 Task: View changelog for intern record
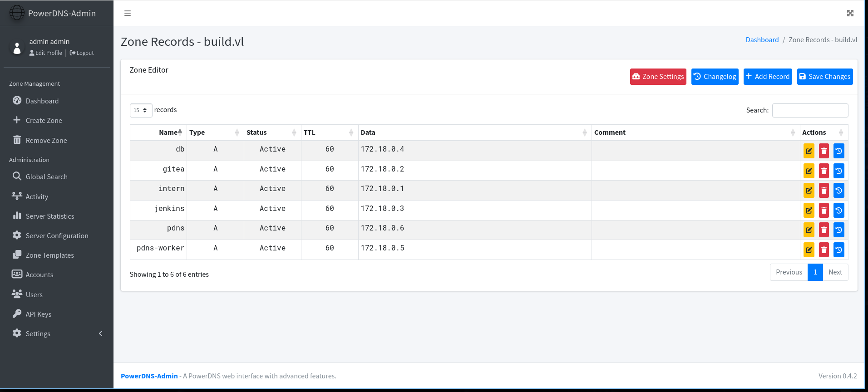839,191
